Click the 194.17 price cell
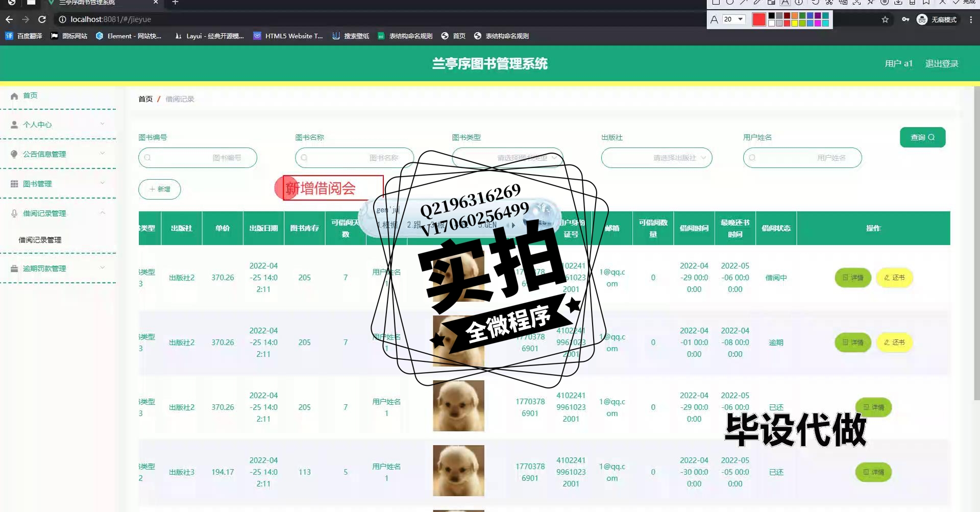The image size is (980, 512). pyautogui.click(x=223, y=472)
